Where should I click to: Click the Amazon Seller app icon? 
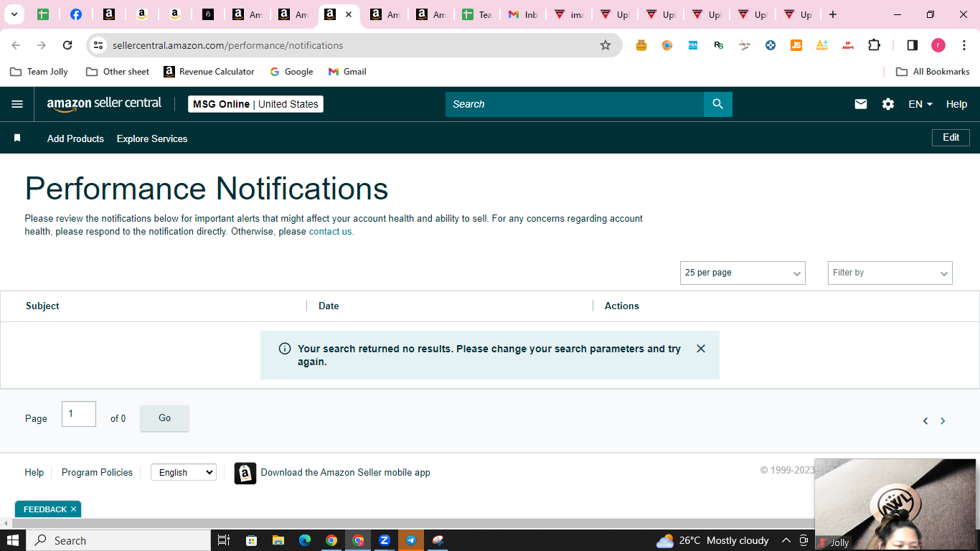[245, 473]
